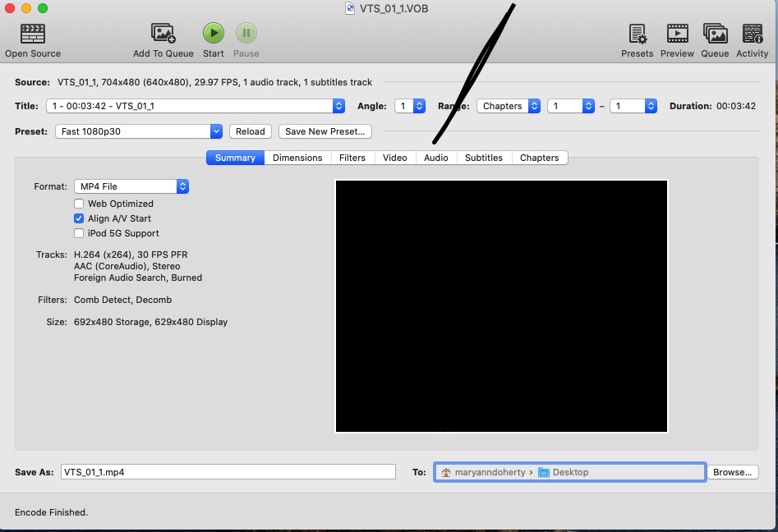
Task: Click the VTS_01_1.VOB window title
Action: 394,8
